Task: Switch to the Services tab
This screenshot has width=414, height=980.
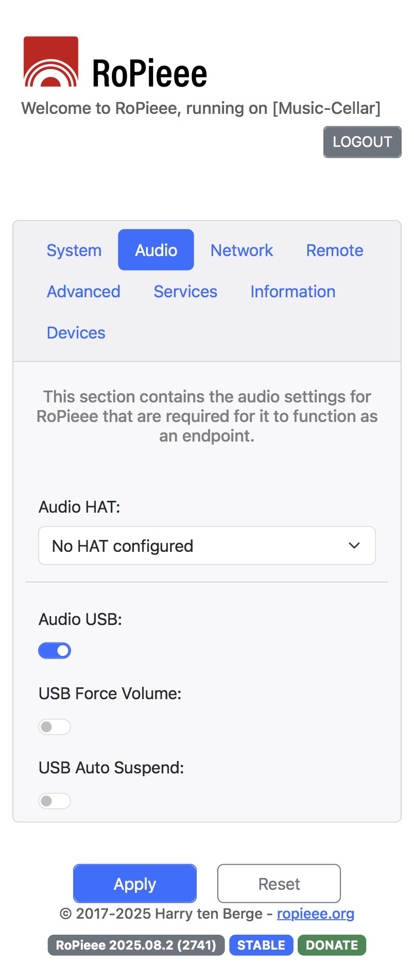Action: tap(185, 292)
